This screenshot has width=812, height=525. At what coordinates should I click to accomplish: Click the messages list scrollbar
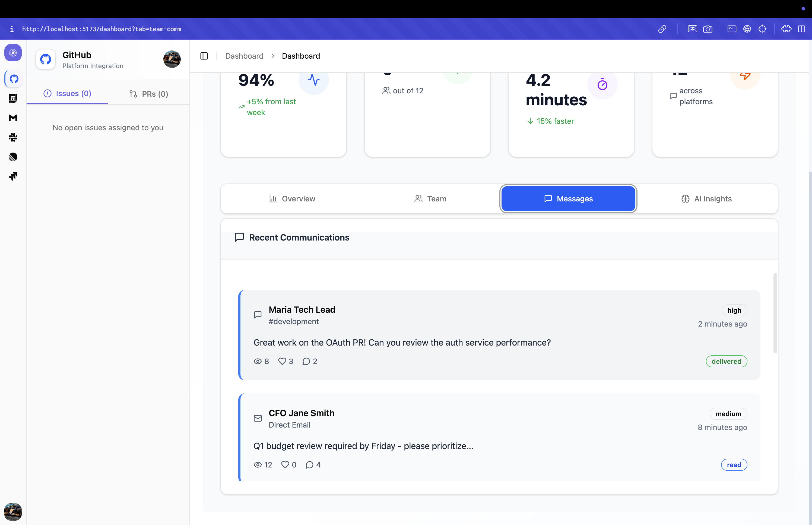pyautogui.click(x=775, y=313)
